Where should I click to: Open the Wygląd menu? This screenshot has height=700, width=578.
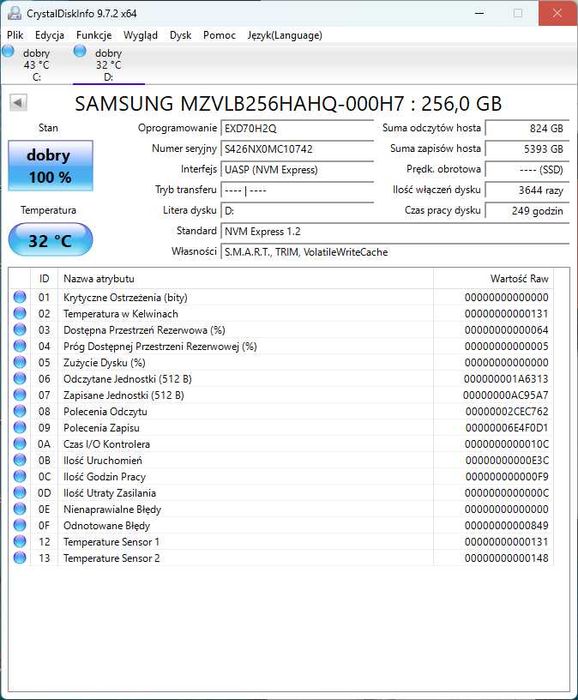tap(141, 35)
